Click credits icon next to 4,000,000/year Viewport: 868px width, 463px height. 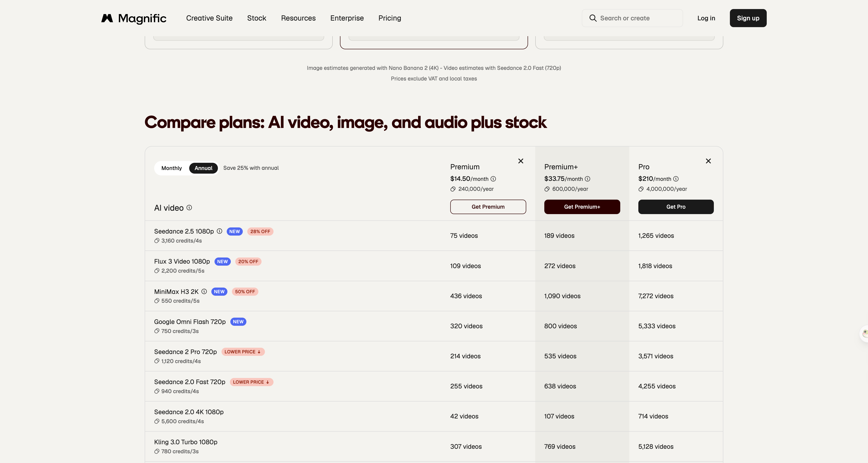click(x=641, y=189)
